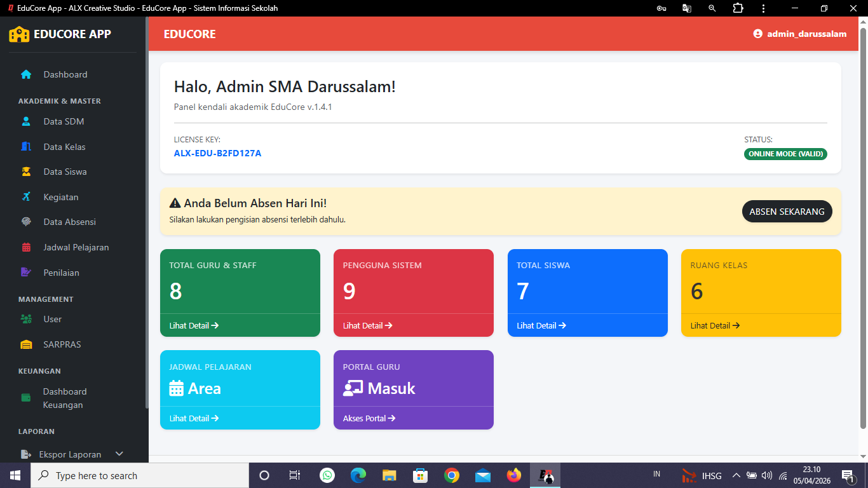The width and height of the screenshot is (868, 488).
Task: Open the hidden icons tray chevron
Action: coord(736,475)
